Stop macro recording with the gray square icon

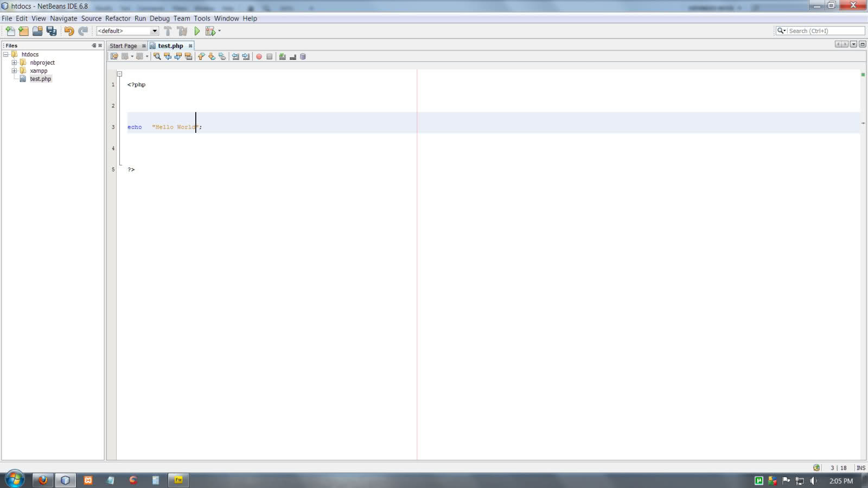tap(269, 56)
